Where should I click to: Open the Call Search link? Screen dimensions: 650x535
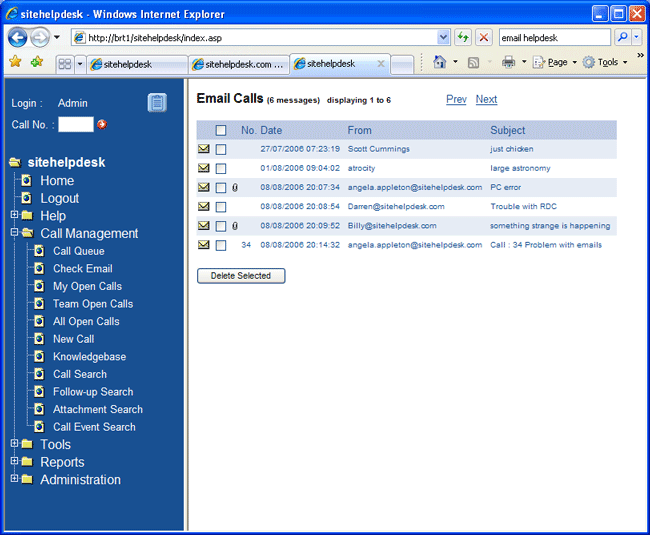click(x=80, y=374)
